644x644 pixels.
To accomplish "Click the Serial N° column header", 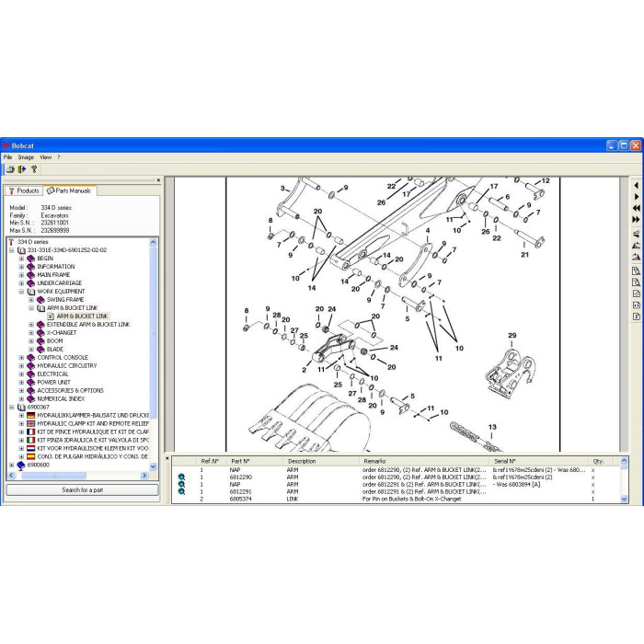I will click(539, 461).
